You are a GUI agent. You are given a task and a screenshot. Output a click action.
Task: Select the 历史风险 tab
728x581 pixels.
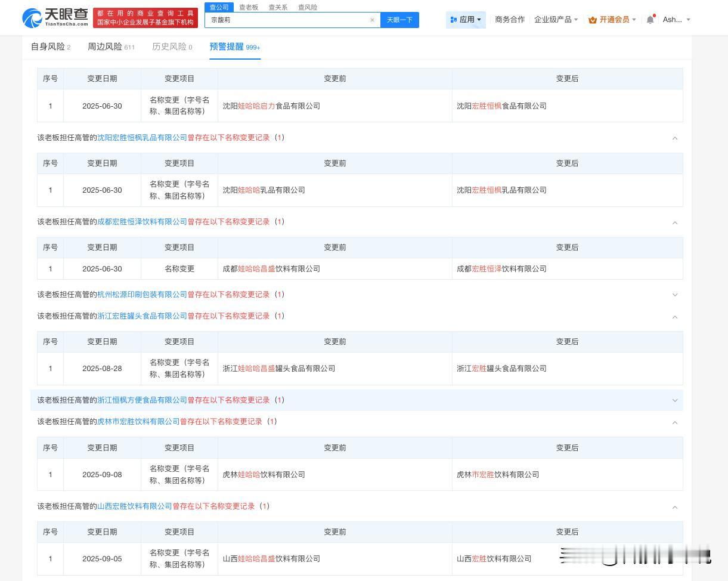tap(172, 47)
